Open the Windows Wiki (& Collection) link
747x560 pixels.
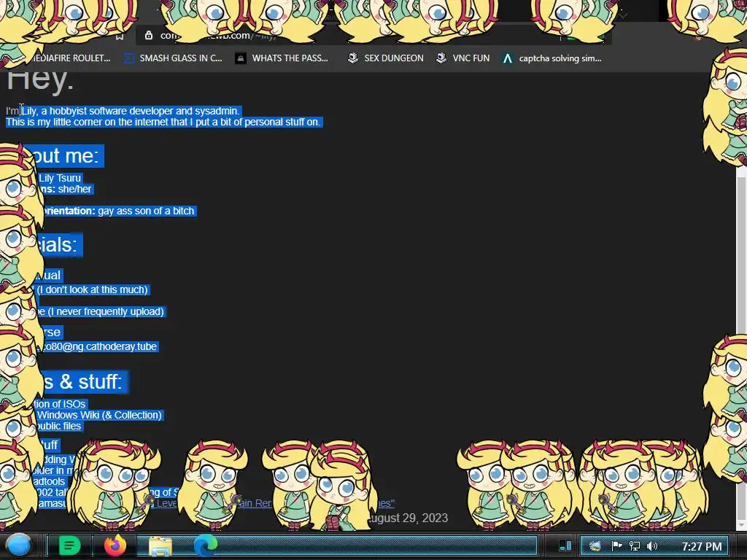pos(99,415)
